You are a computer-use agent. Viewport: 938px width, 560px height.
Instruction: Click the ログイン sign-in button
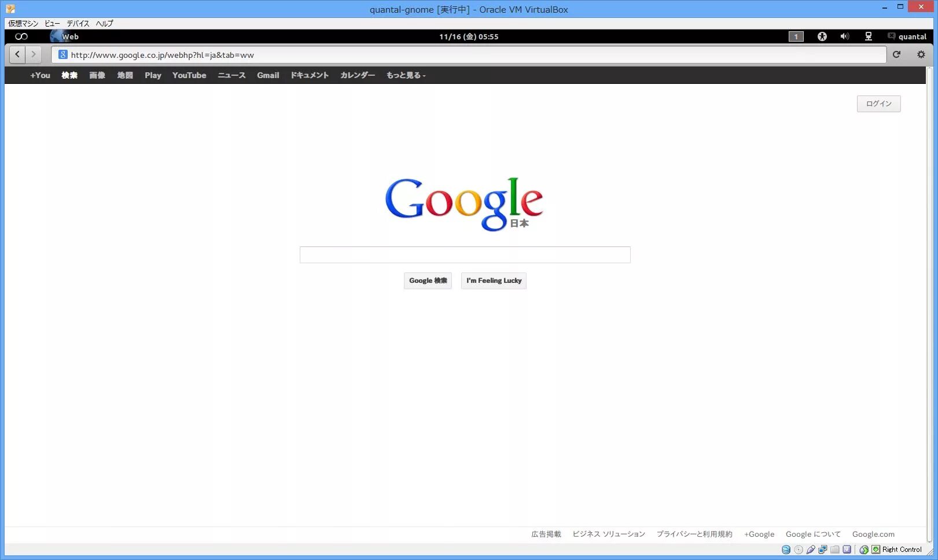coord(878,104)
